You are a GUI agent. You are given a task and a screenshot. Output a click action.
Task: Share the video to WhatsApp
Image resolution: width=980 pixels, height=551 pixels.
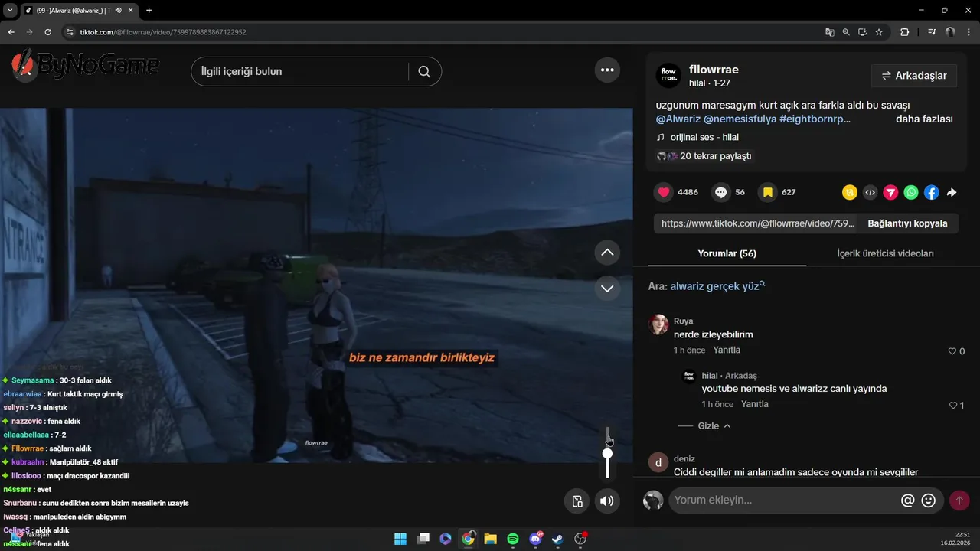[911, 193]
